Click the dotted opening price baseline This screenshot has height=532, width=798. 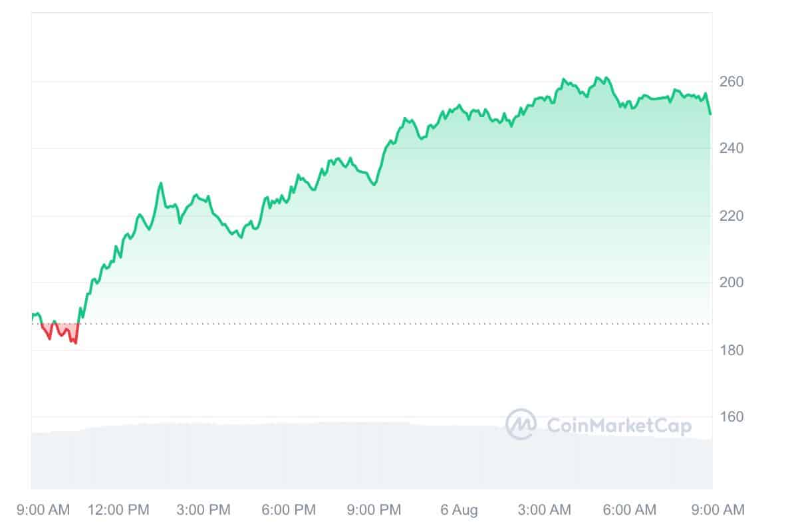pyautogui.click(x=399, y=324)
